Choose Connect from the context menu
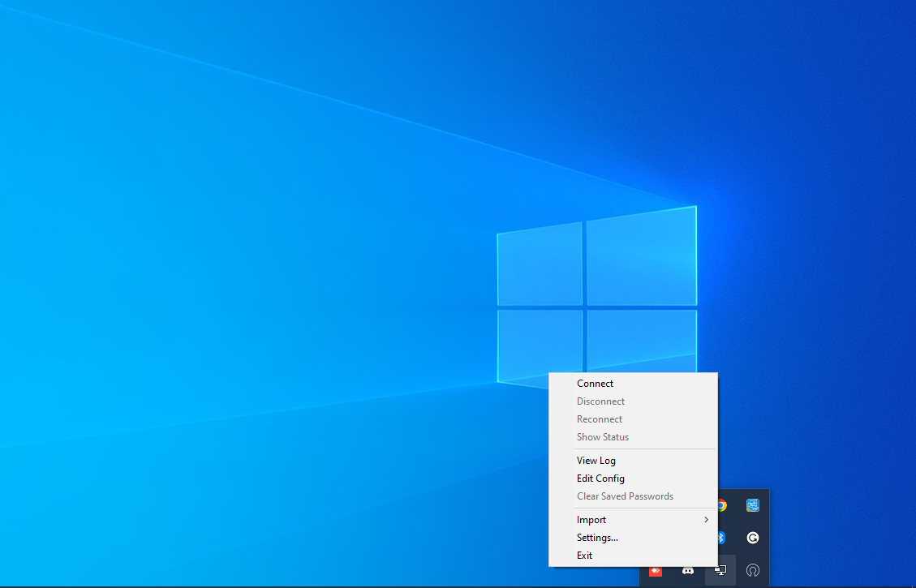 tap(595, 384)
